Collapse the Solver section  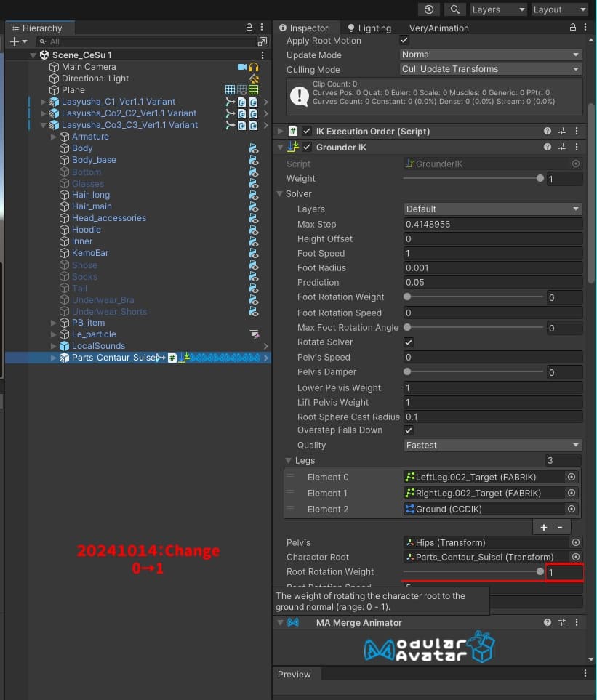pyautogui.click(x=280, y=194)
